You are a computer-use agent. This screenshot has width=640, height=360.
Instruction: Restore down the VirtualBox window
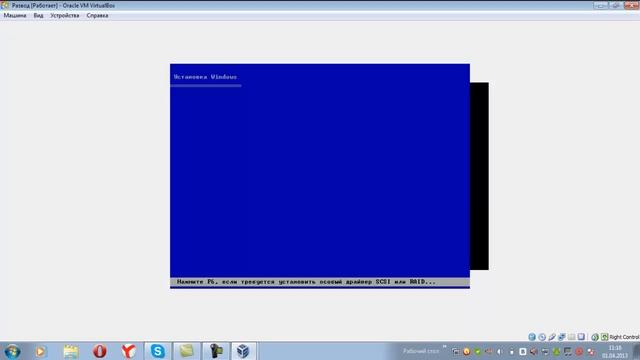point(616,5)
